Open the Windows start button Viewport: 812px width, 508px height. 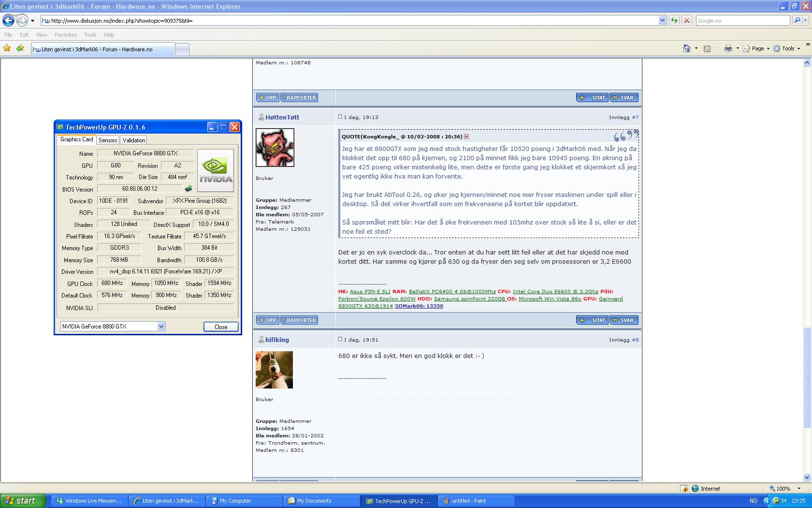(x=23, y=501)
